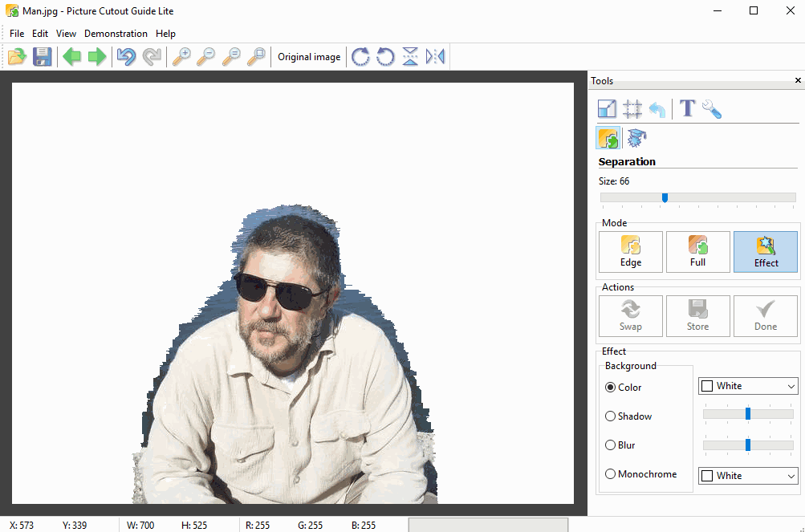The width and height of the screenshot is (805, 532).
Task: Click the Swap action button
Action: coord(631,316)
